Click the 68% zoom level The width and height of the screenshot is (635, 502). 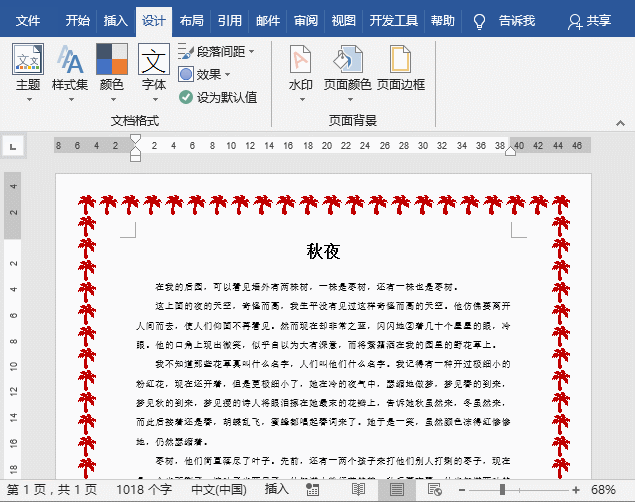603,490
